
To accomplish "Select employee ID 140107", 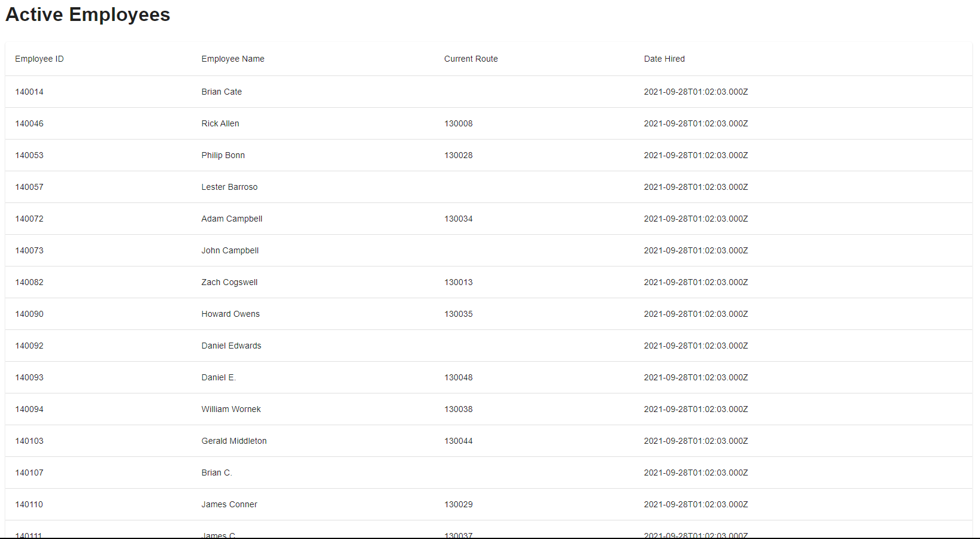I will tap(29, 473).
